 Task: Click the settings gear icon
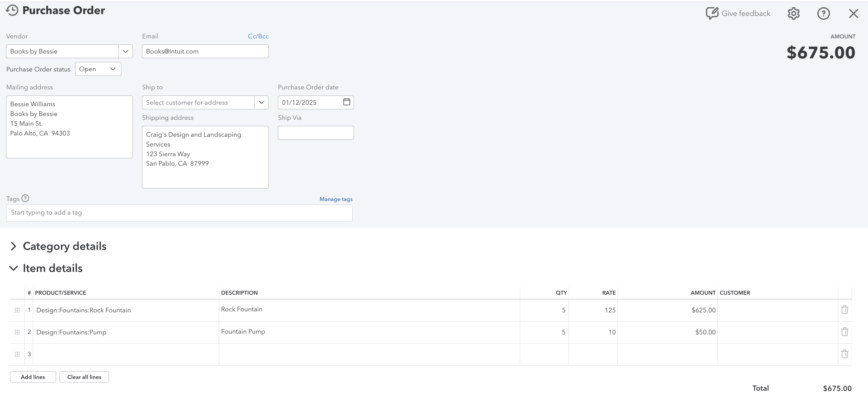(794, 14)
